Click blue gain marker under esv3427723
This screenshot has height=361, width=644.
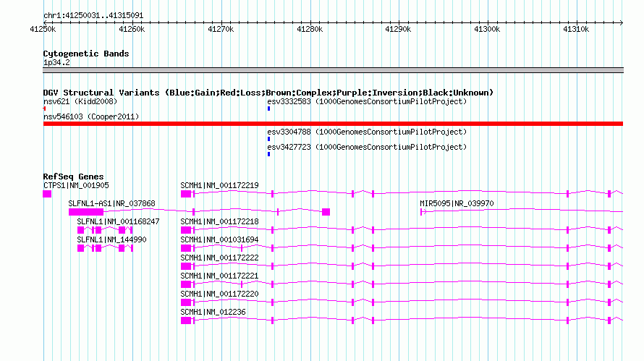click(x=268, y=154)
